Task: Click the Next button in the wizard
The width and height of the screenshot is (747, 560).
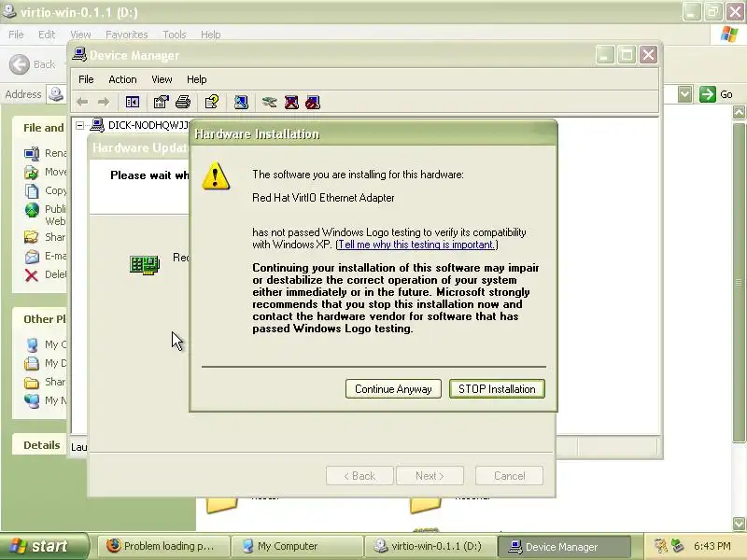Action: coord(430,476)
